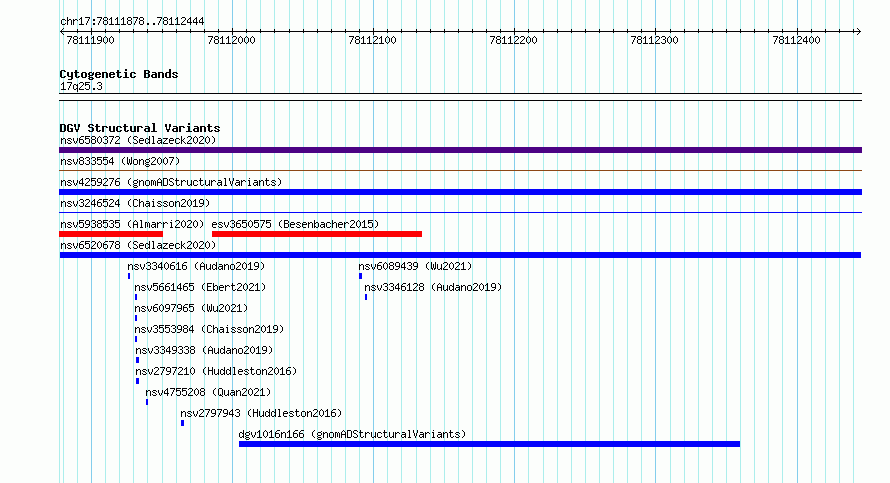Image resolution: width=890 pixels, height=483 pixels.
Task: Click ruler position 78112100
Action: pyautogui.click(x=372, y=40)
